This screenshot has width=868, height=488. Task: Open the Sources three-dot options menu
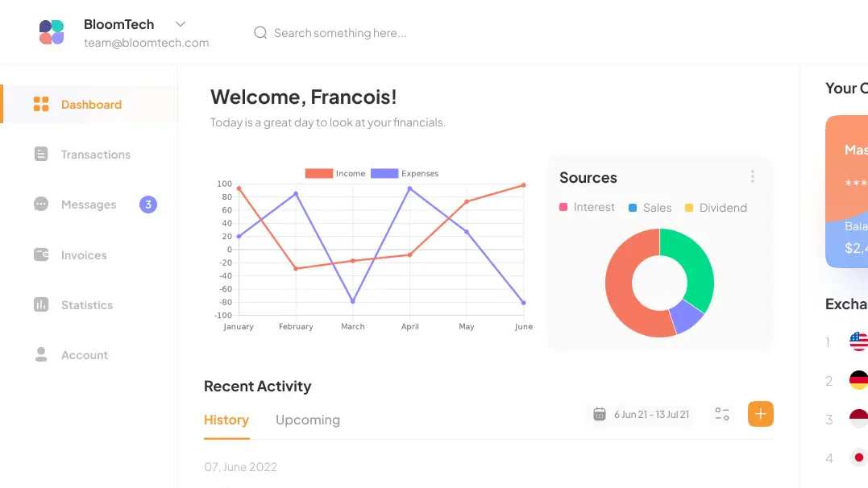pyautogui.click(x=752, y=176)
